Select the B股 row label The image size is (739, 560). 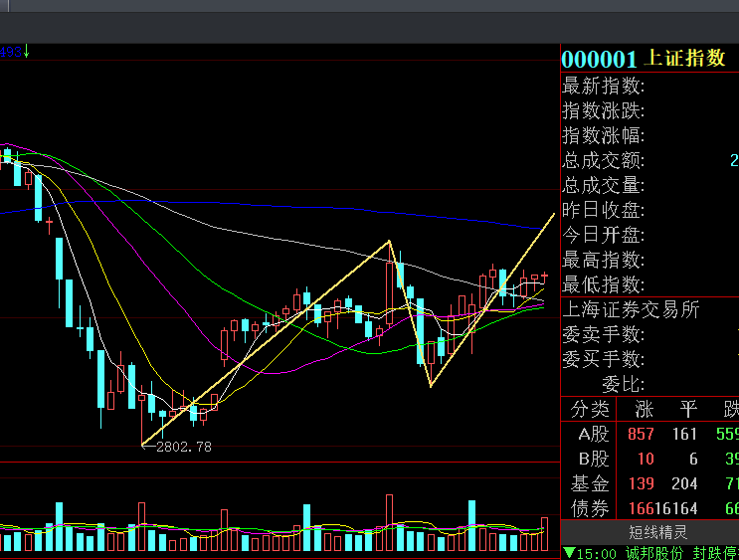coord(594,459)
